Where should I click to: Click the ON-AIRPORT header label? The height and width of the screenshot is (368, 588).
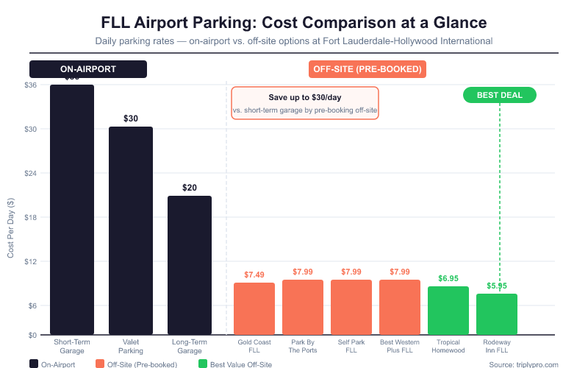88,69
